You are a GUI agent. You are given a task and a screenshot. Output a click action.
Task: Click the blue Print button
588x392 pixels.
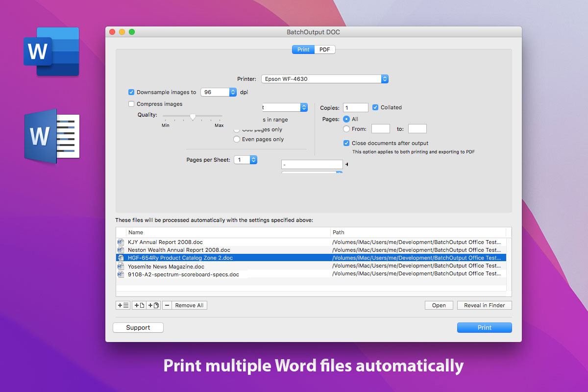pyautogui.click(x=485, y=328)
